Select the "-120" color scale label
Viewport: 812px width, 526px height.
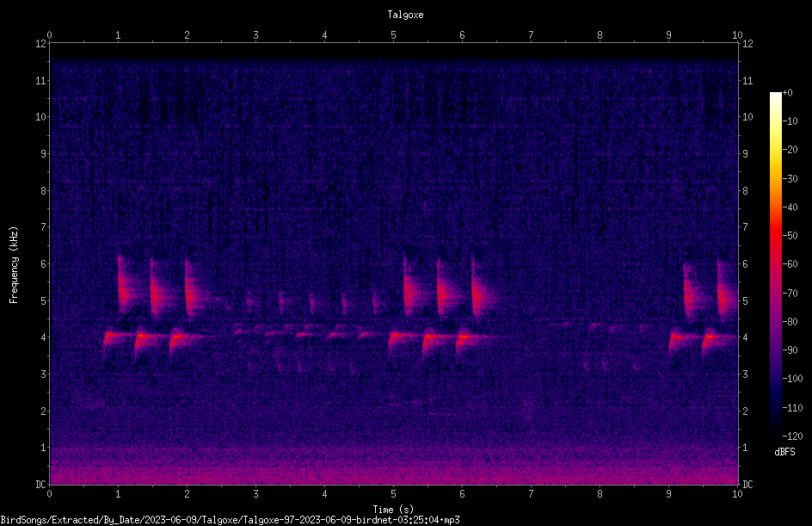pos(793,436)
